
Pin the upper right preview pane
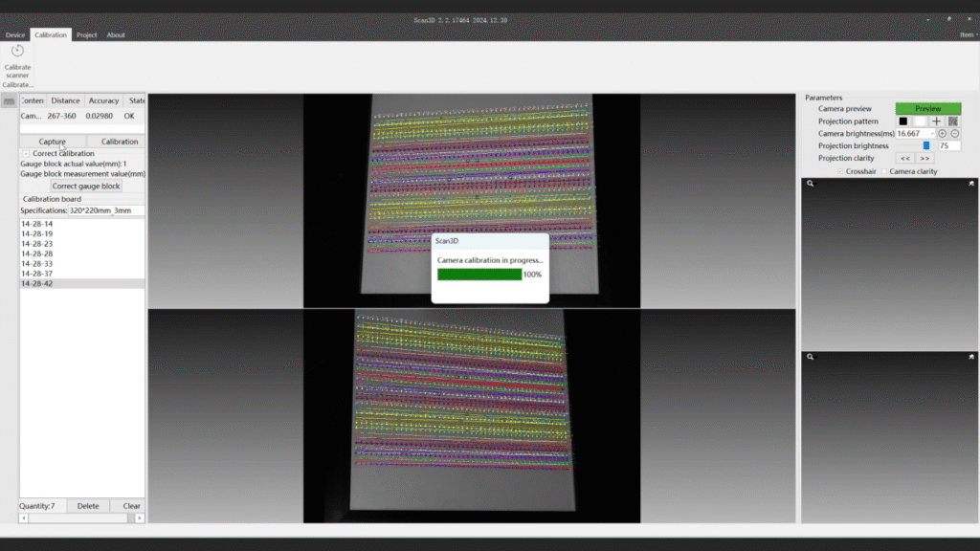(x=971, y=183)
